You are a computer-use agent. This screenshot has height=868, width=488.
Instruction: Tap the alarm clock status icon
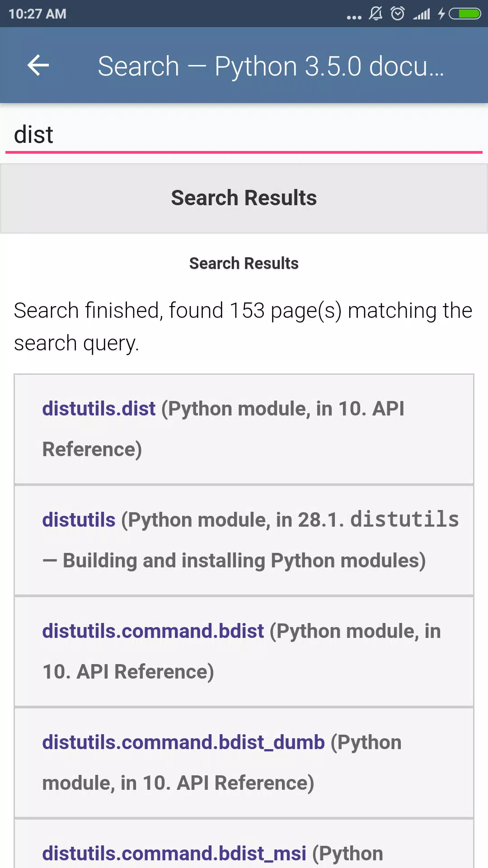coord(398,14)
